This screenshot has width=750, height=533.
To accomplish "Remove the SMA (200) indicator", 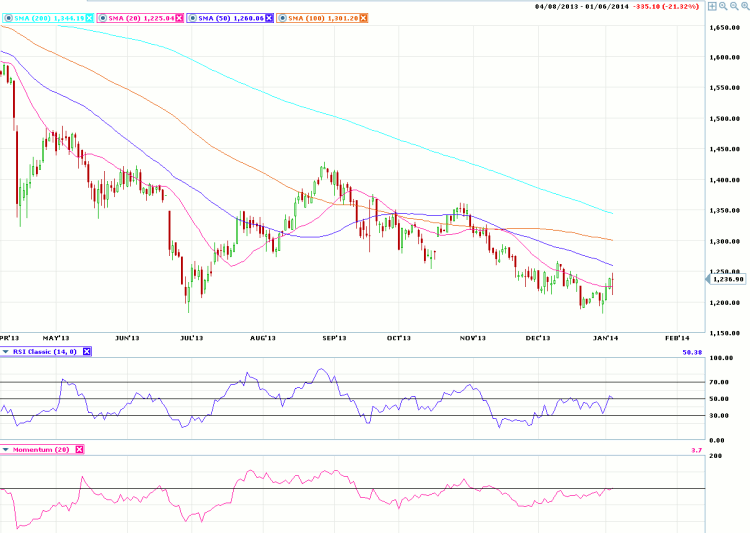I will (x=90, y=18).
